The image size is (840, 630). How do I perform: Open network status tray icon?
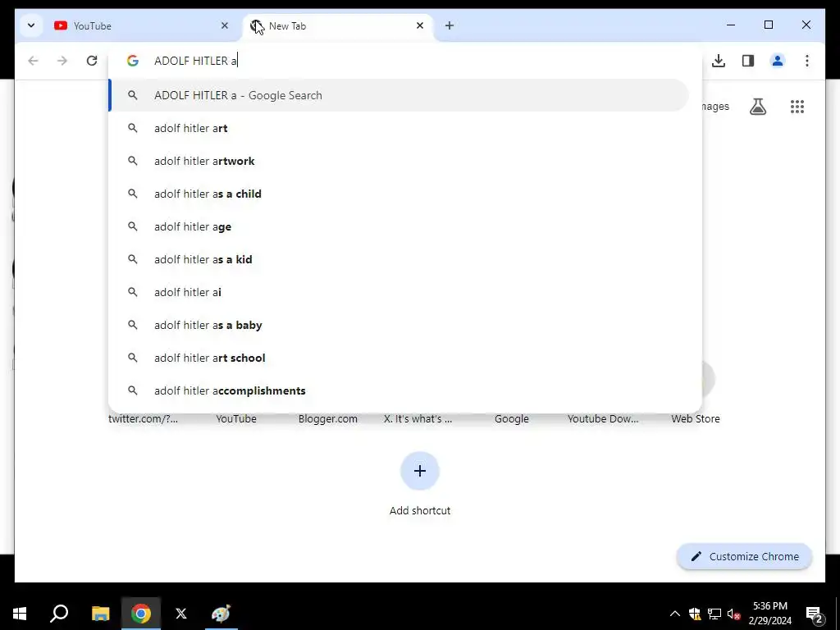pyautogui.click(x=714, y=614)
